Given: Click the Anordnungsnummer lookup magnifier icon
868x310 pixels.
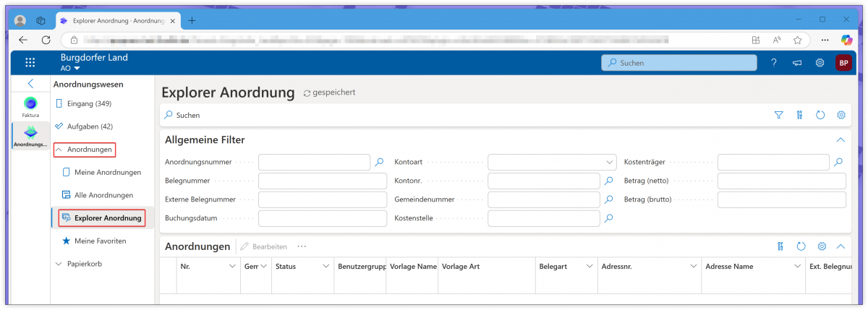Looking at the screenshot, I should click(379, 162).
